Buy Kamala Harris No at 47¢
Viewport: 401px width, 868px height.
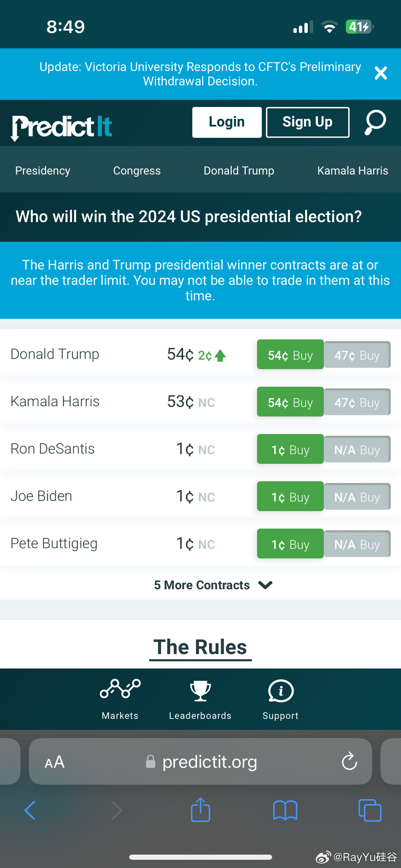tap(357, 402)
